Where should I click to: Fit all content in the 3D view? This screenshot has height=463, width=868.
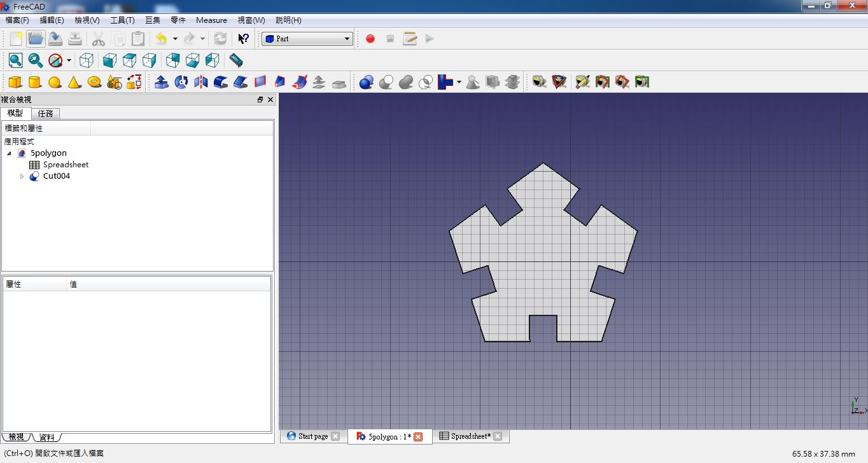[14, 60]
